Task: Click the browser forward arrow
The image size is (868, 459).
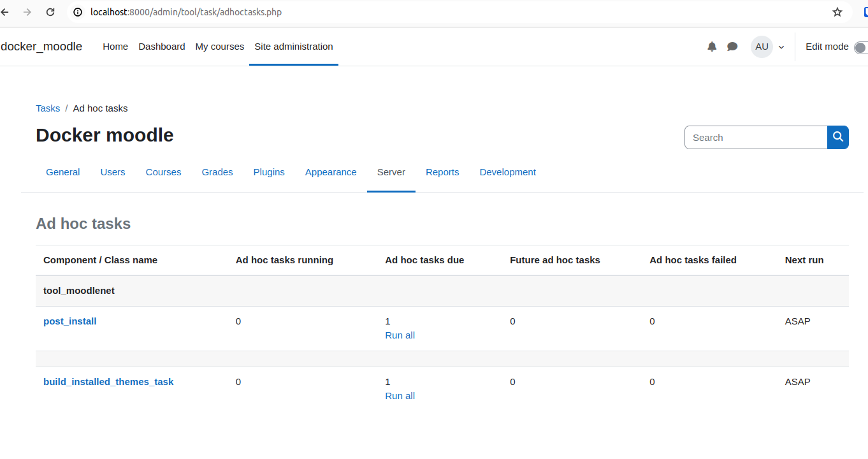Action: click(27, 12)
